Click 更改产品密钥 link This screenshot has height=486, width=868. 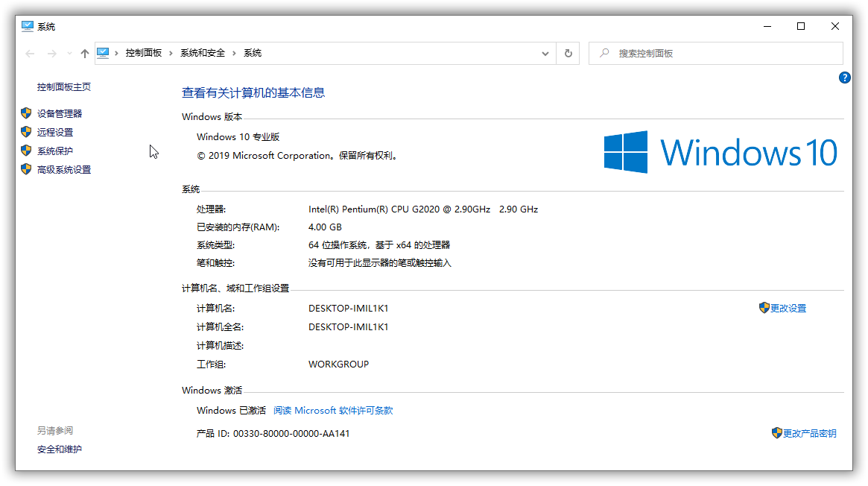809,433
